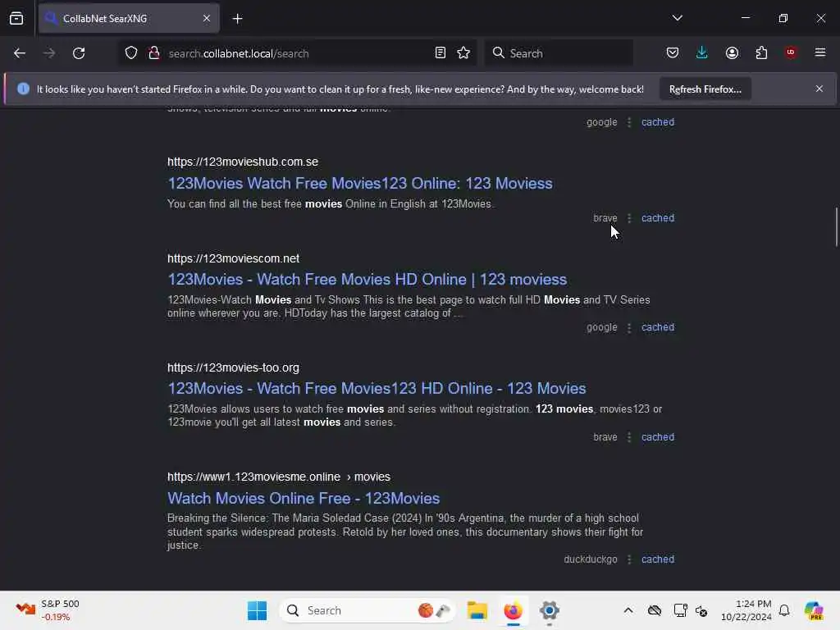Click the Refresh Firefox... button
Screen dimensions: 840x630
pyautogui.click(x=705, y=89)
